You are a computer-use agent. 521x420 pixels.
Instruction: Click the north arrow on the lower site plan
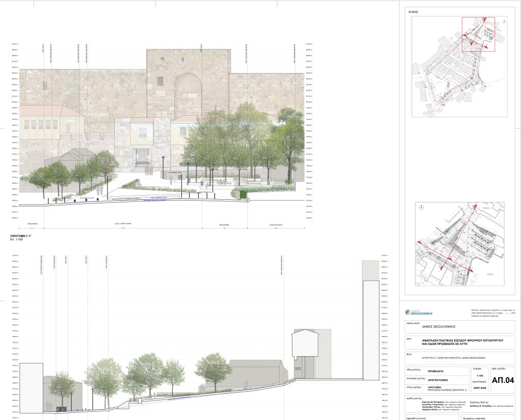(421, 207)
